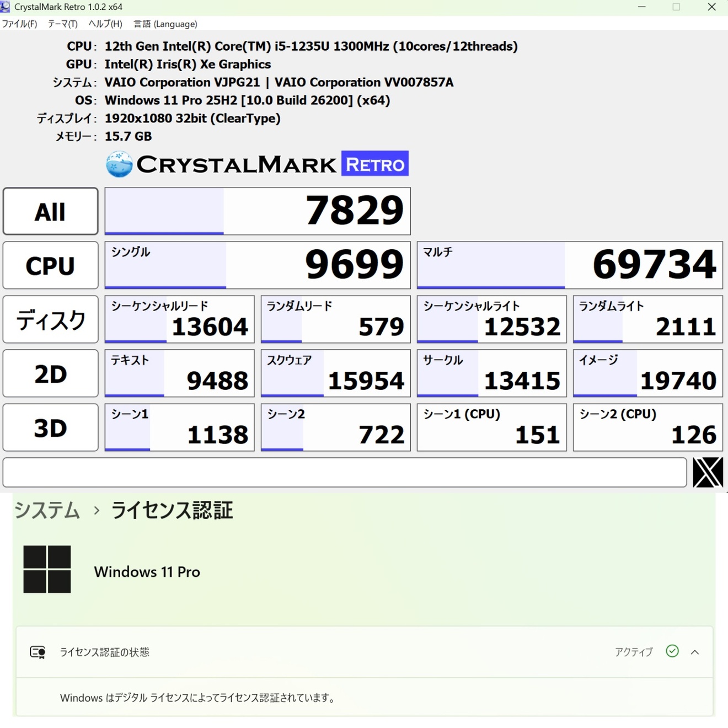Click the CrystalMark app icon in title bar

(x=6, y=7)
